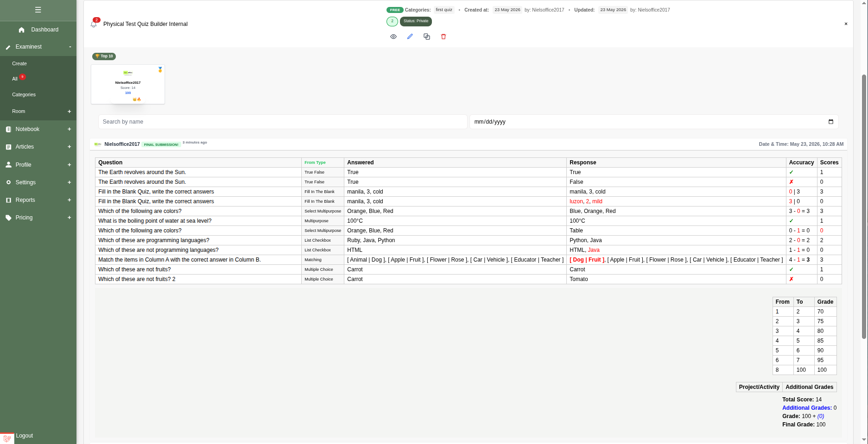Expand the Settings submenu plus

pos(70,182)
